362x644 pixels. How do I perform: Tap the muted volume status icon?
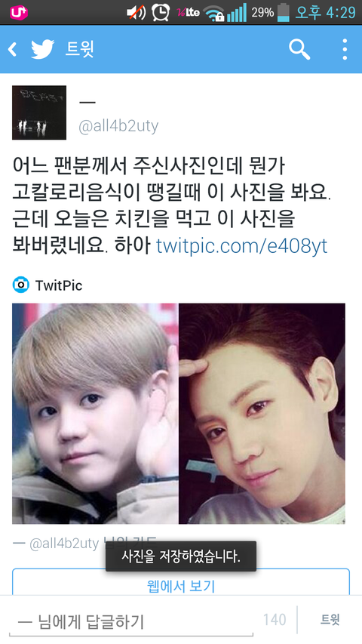136,12
